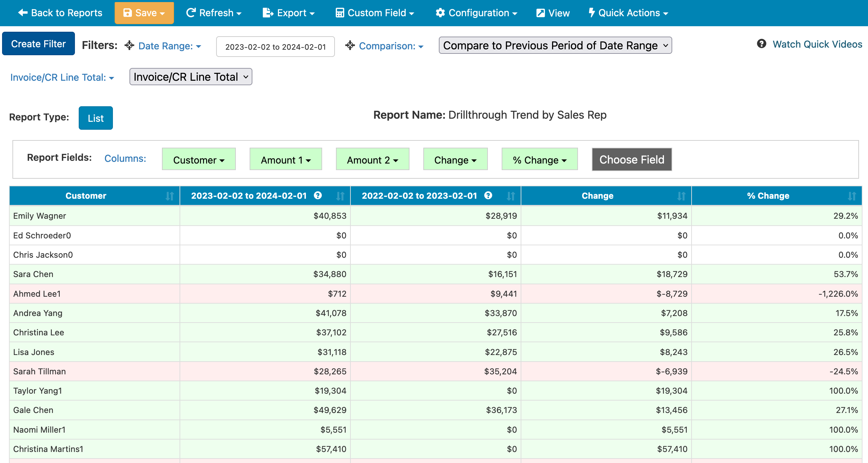This screenshot has height=463, width=868.
Task: Open the Invoice/CR Line Total select box
Action: 191,77
